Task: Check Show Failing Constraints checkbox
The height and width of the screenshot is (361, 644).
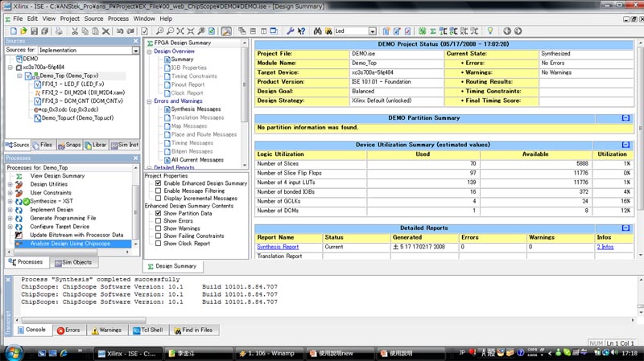Action: click(158, 236)
